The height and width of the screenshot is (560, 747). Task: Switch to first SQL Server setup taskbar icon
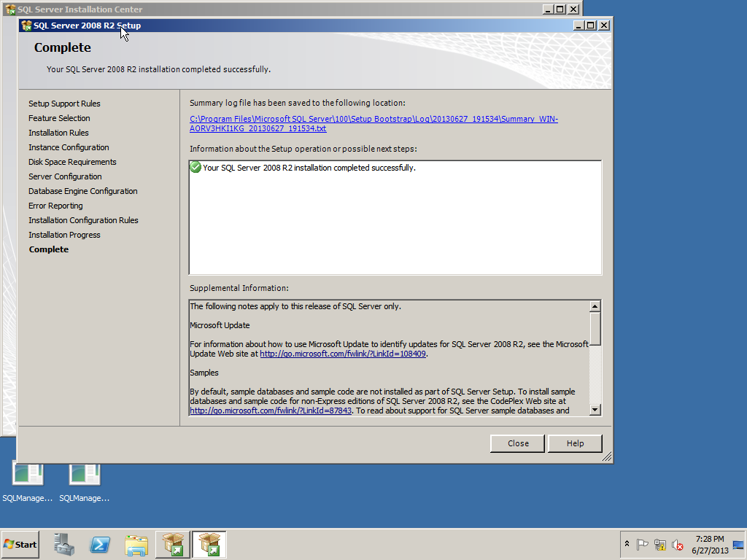[x=173, y=544]
